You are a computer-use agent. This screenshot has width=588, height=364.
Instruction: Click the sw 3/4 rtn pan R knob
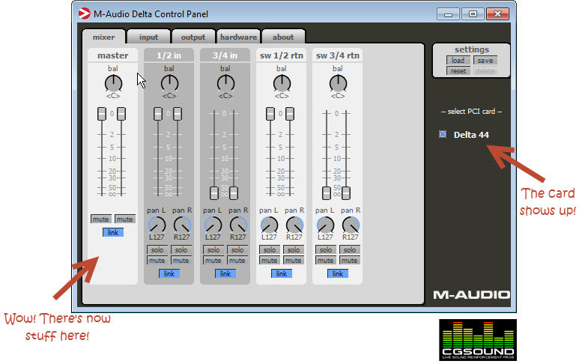click(351, 225)
